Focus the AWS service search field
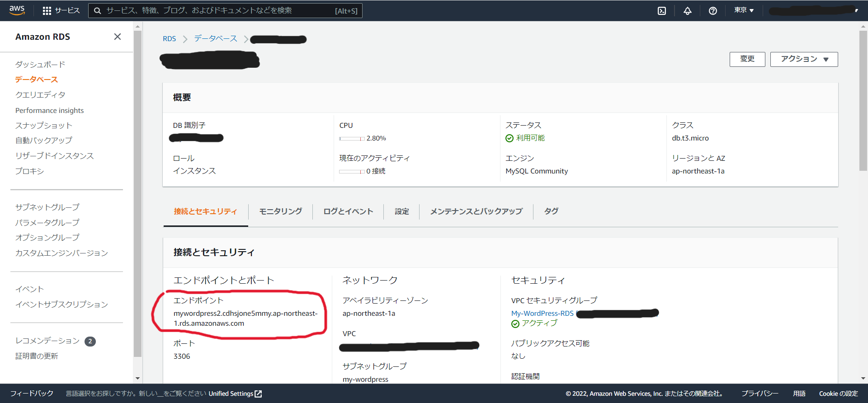Viewport: 868px width, 403px height. pyautogui.click(x=225, y=10)
